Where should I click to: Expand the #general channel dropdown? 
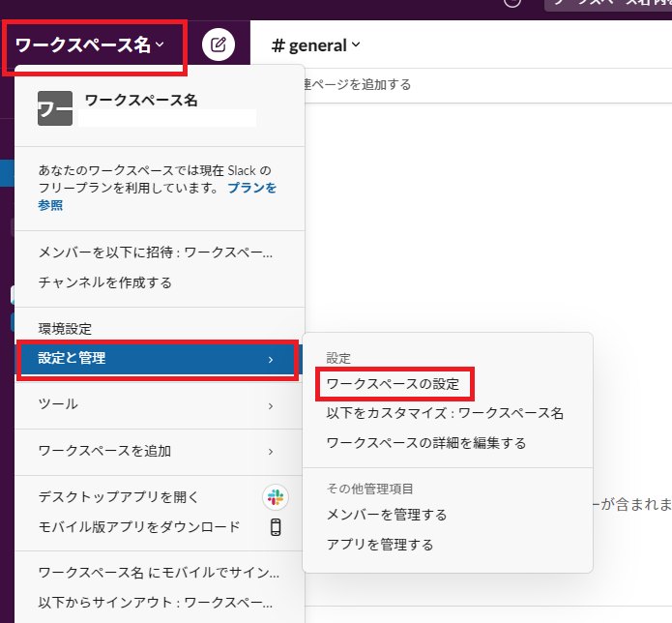tap(316, 45)
